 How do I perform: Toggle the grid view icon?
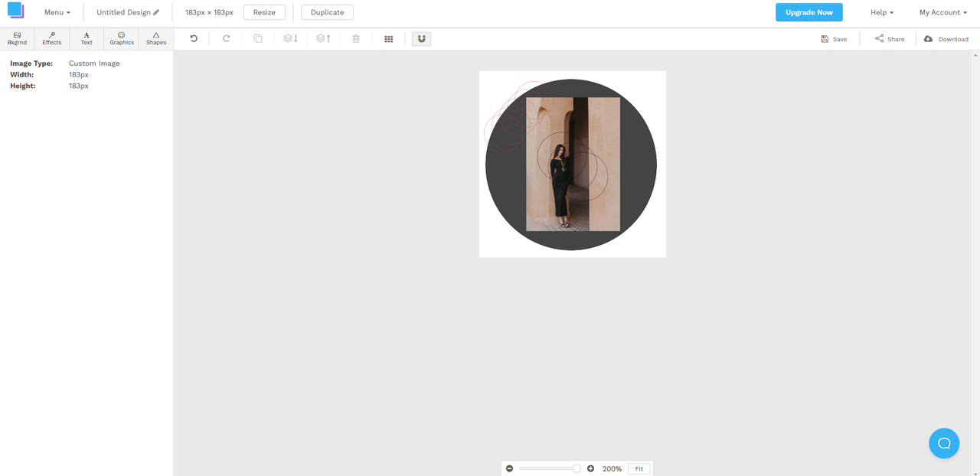[388, 38]
